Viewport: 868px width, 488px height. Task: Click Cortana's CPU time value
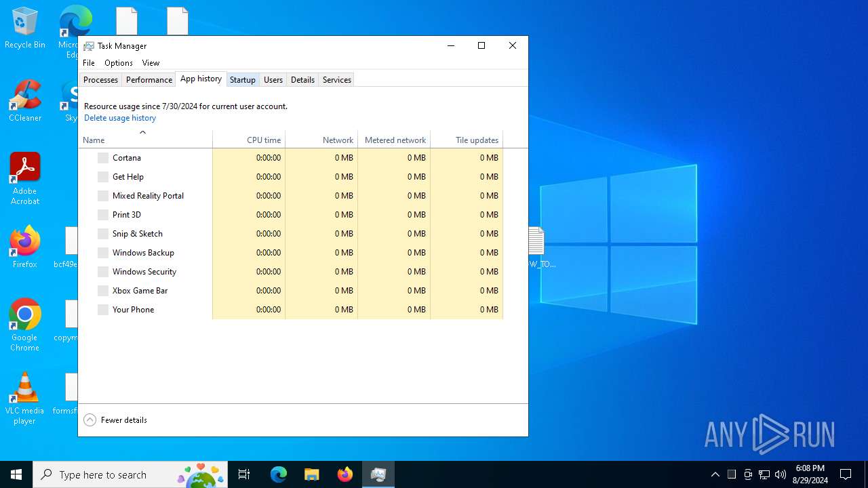pyautogui.click(x=269, y=158)
